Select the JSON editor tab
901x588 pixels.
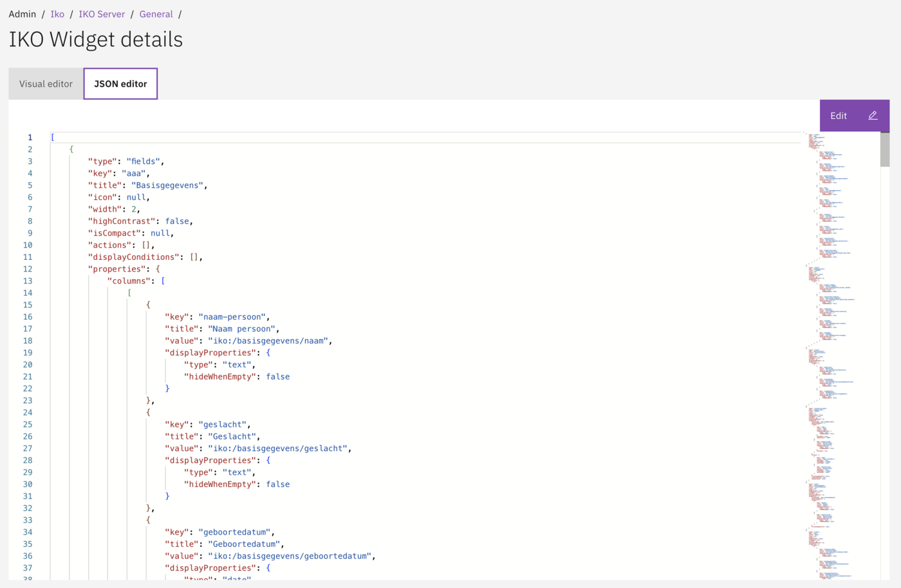[120, 84]
